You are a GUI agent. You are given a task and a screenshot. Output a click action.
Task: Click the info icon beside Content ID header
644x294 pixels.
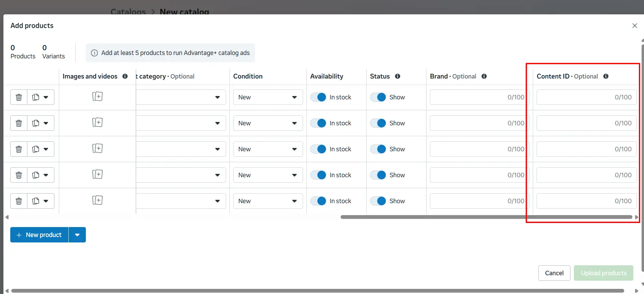606,76
